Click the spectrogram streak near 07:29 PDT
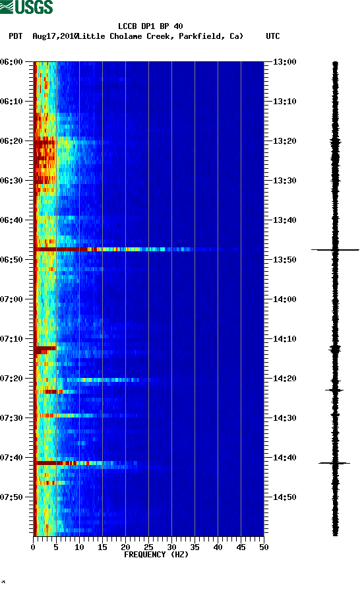This screenshot has height=589, width=364. [86, 416]
